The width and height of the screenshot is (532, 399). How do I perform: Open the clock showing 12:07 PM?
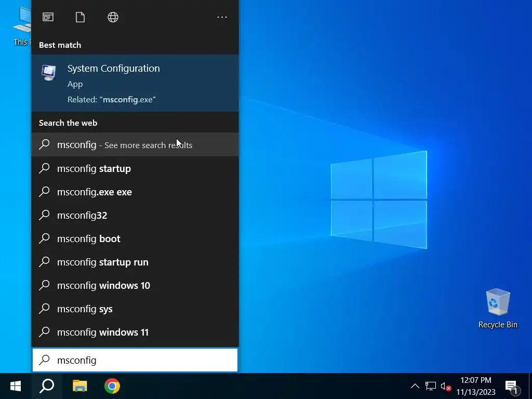(x=476, y=386)
